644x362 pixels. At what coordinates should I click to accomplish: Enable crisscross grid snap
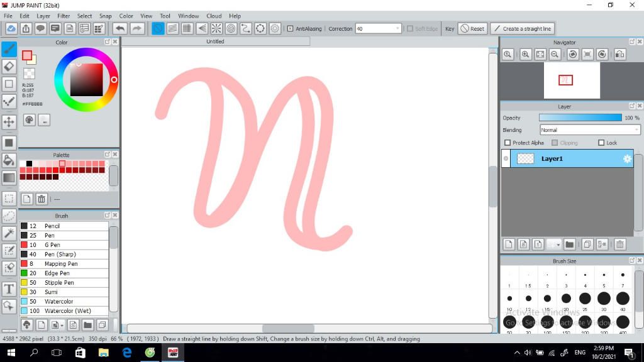click(187, 29)
